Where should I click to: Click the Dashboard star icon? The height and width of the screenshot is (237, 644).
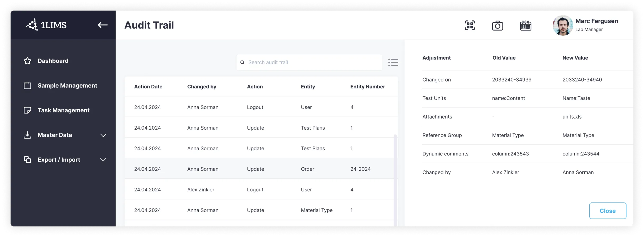click(27, 61)
